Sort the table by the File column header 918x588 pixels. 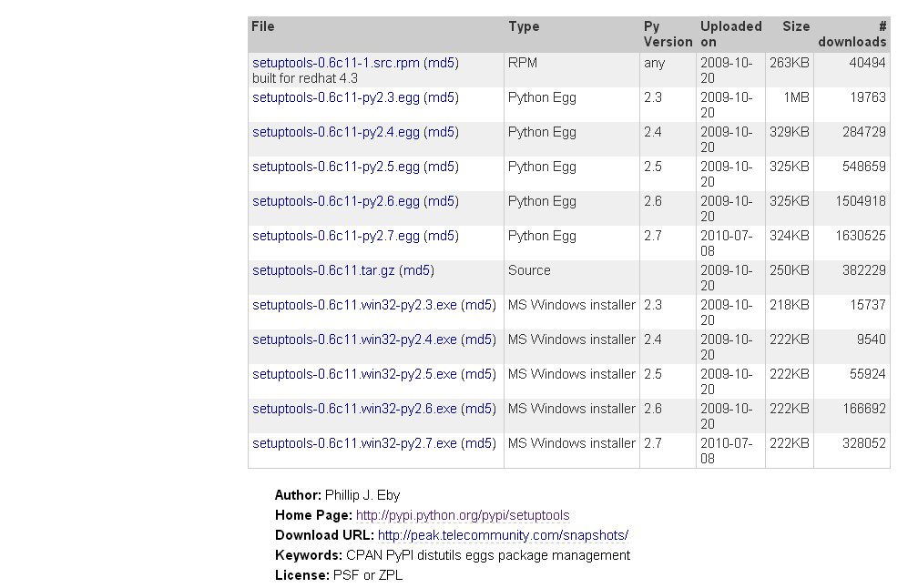pos(262,26)
